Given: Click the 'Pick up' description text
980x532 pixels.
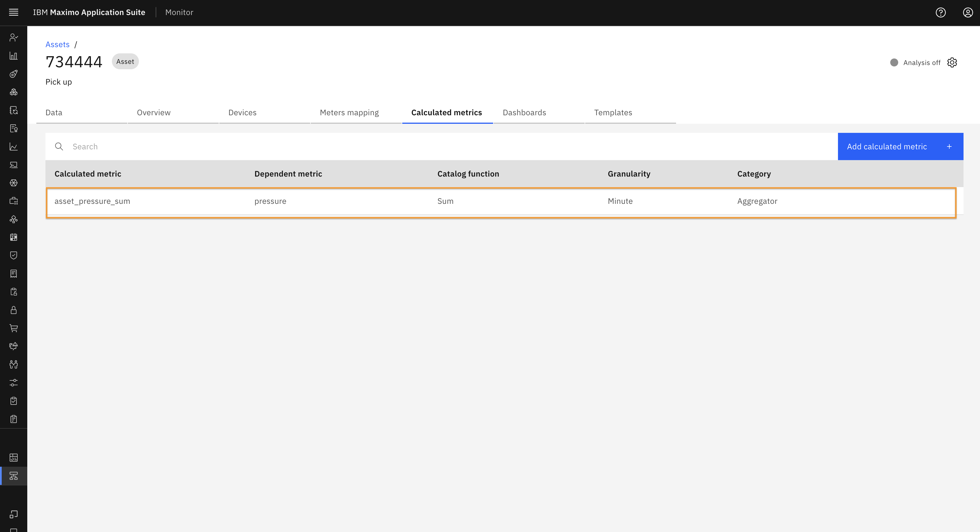Looking at the screenshot, I should (59, 82).
